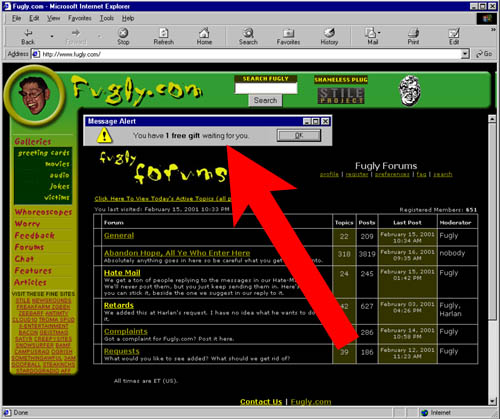
Task: Click OK in the Message Alert
Action: click(299, 135)
